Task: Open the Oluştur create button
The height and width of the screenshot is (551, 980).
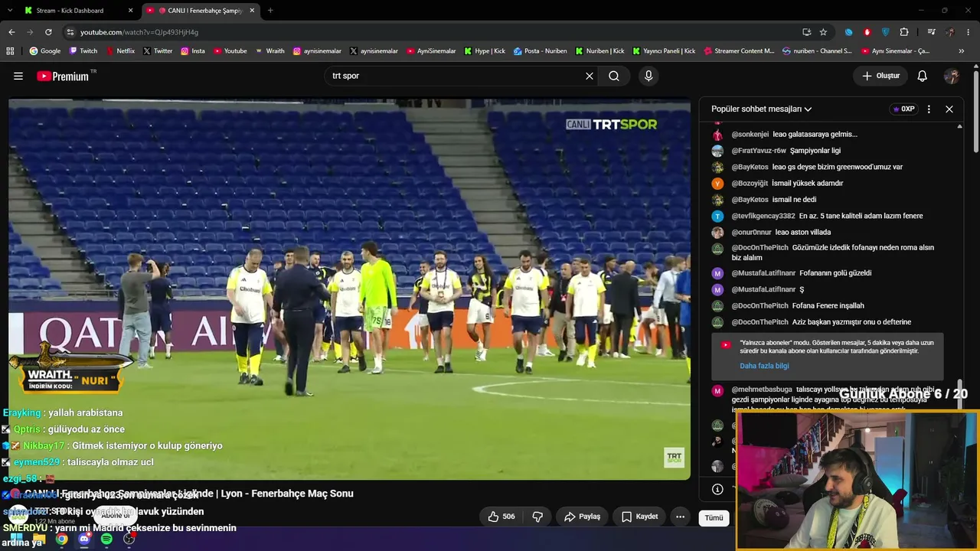Action: tap(880, 76)
